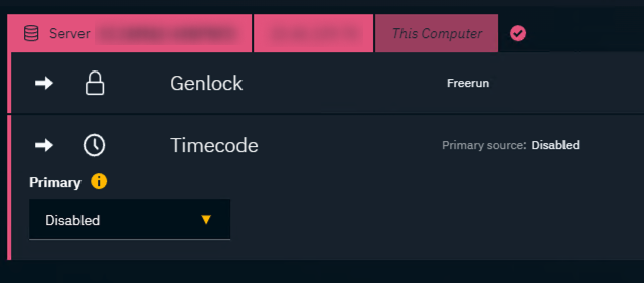Click the arrow icon in the Genlock row
The image size is (644, 283).
[x=44, y=83]
